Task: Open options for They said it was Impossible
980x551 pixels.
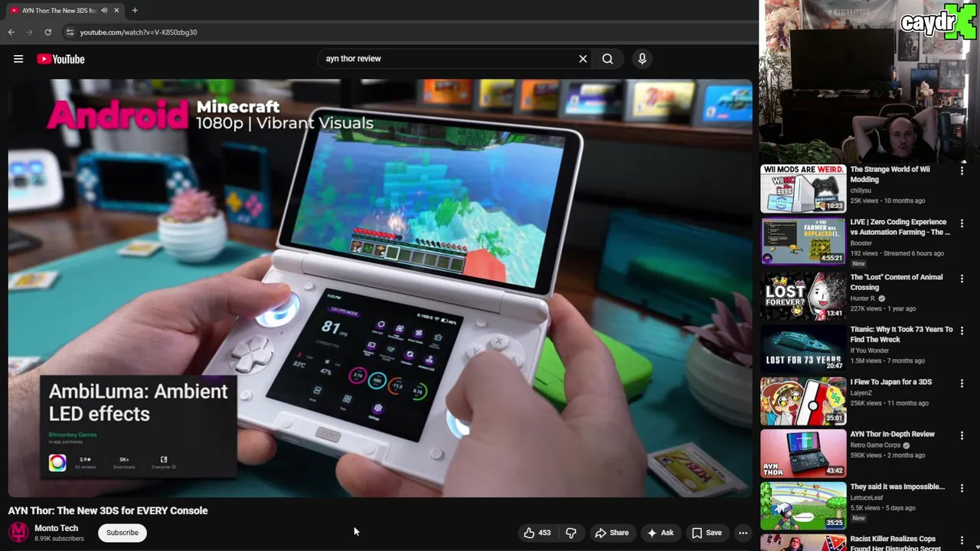Action: [962, 487]
